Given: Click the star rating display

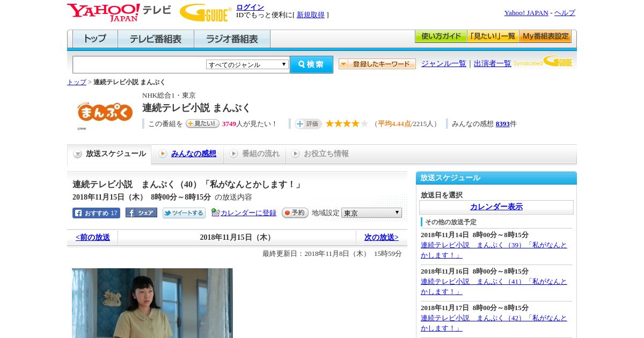Looking at the screenshot, I should 347,123.
